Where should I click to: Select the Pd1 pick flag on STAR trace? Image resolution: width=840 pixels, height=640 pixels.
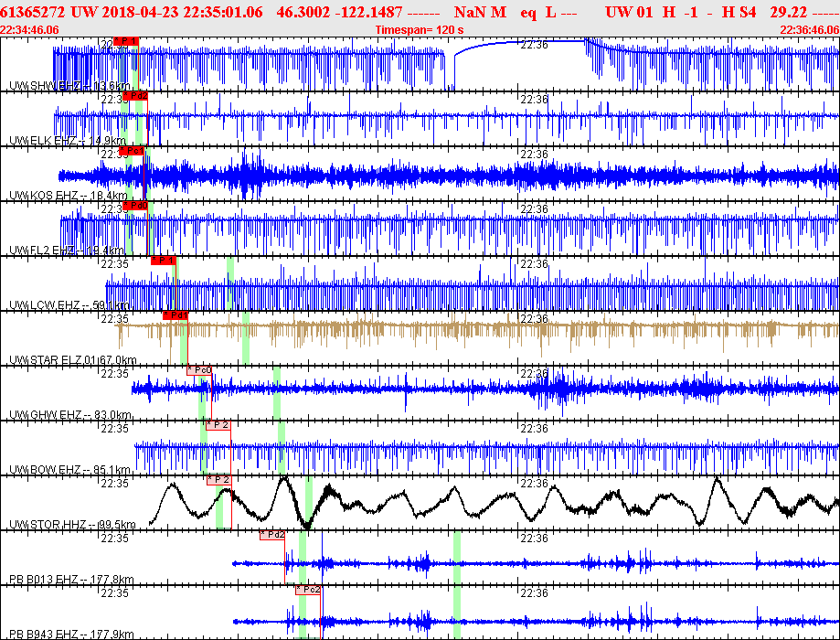tap(175, 315)
